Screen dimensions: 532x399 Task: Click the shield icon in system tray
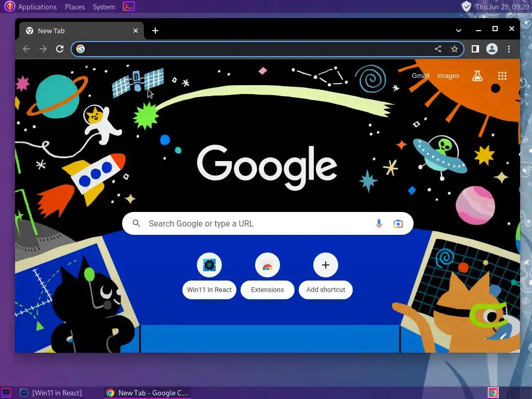467,6
